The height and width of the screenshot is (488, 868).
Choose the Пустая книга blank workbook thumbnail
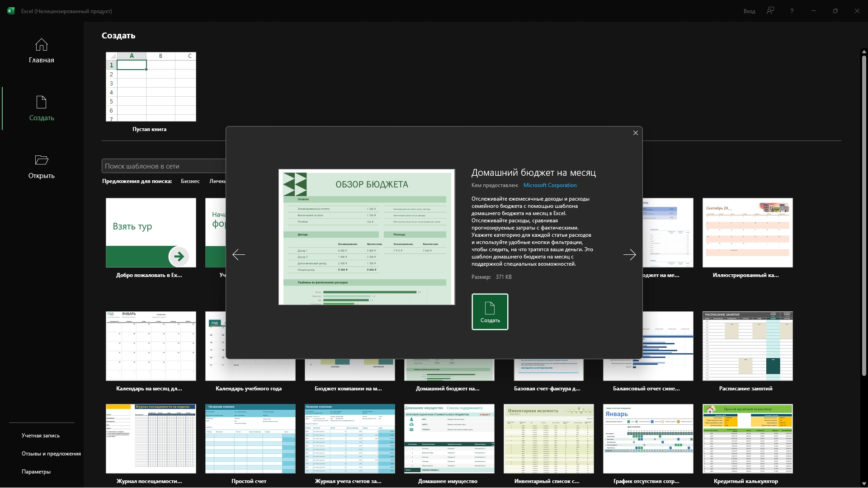[x=151, y=87]
